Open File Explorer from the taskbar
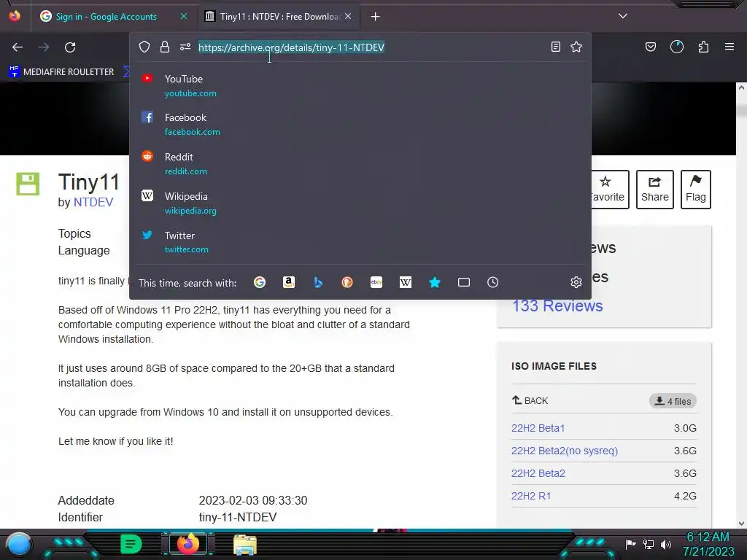747x560 pixels. click(x=245, y=544)
